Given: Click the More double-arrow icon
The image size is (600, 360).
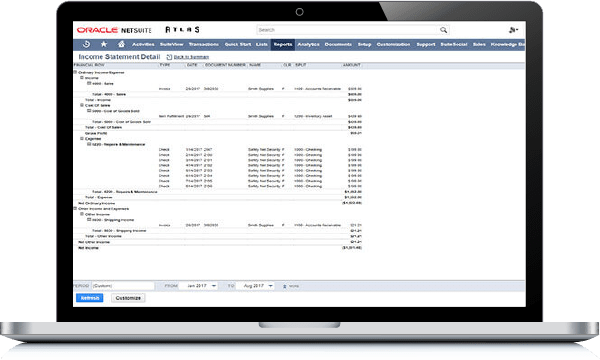Looking at the screenshot, I should (x=284, y=286).
